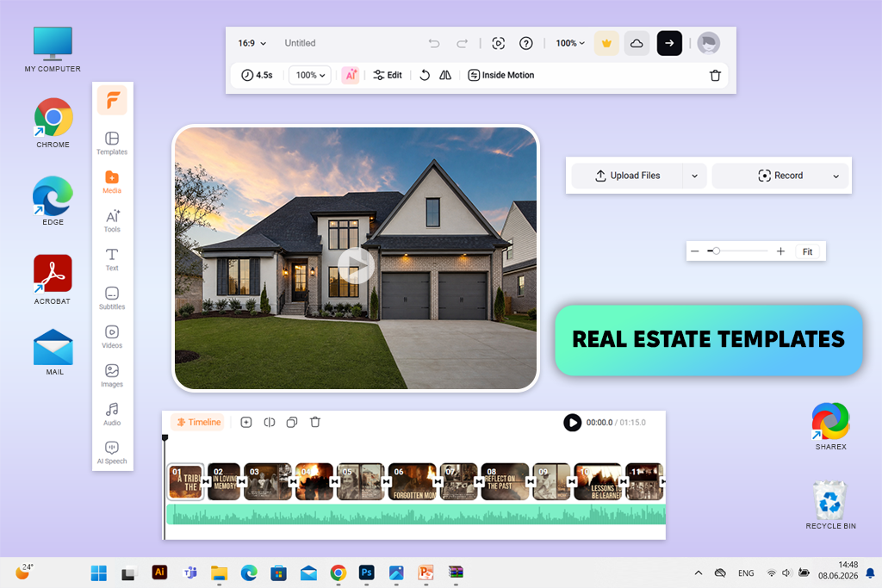Image resolution: width=882 pixels, height=588 pixels.
Task: Open the Acrobat desktop shortcut
Action: pyautogui.click(x=53, y=280)
